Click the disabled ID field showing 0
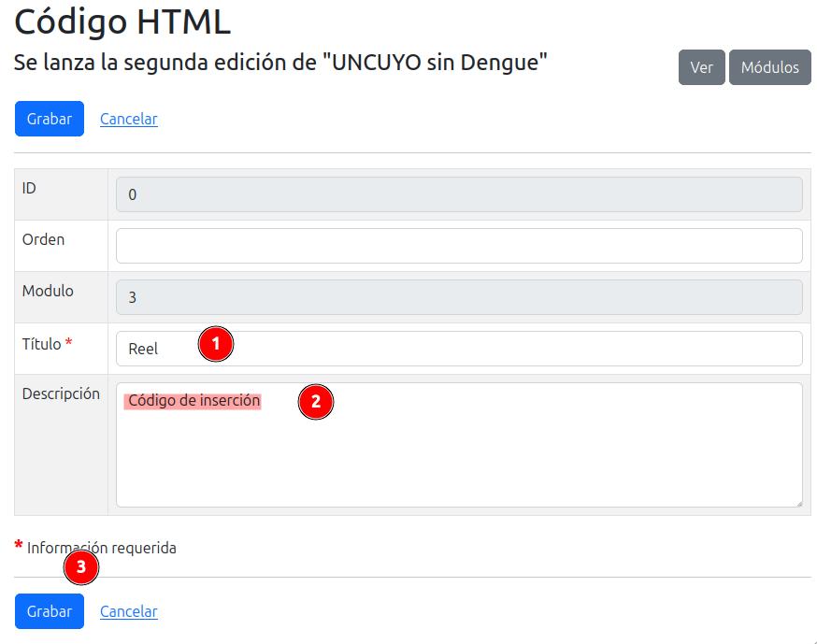 (458, 194)
